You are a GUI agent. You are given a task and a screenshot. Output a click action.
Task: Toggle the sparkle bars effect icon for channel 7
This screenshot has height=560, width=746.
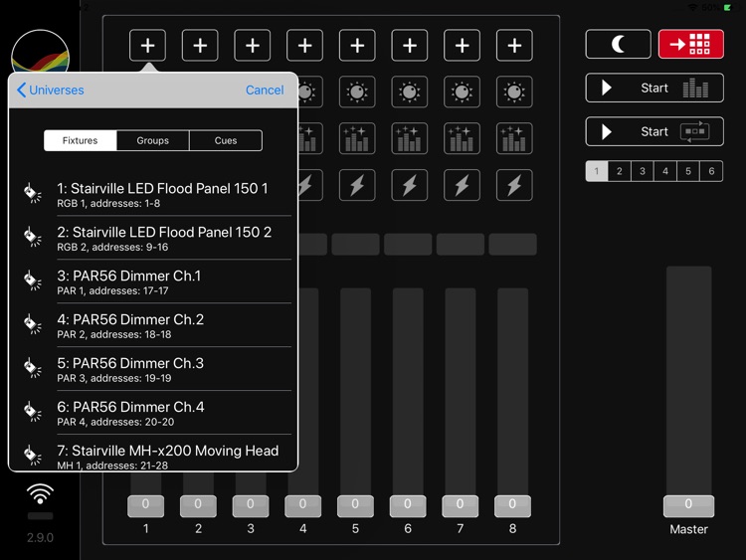[x=462, y=138]
